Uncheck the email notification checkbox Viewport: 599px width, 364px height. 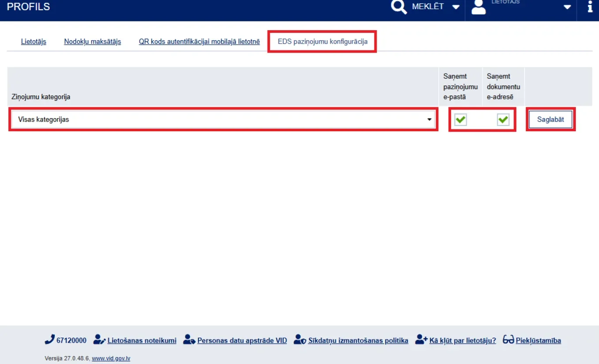(x=460, y=119)
